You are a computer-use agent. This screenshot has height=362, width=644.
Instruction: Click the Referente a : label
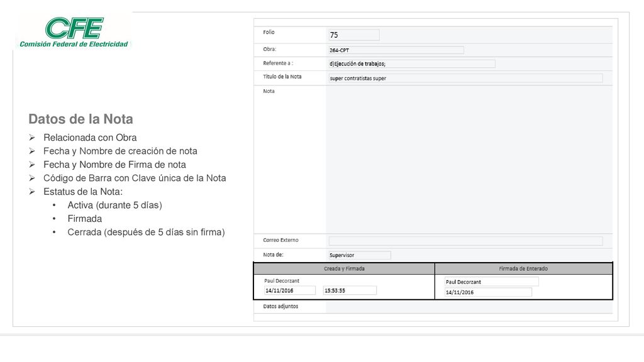click(278, 63)
